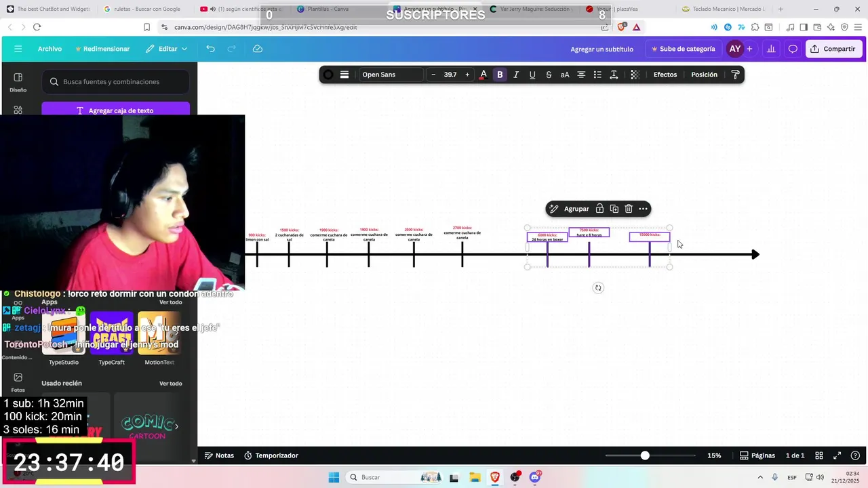The width and height of the screenshot is (868, 488).
Task: Toggle underline formatting
Action: 532,75
